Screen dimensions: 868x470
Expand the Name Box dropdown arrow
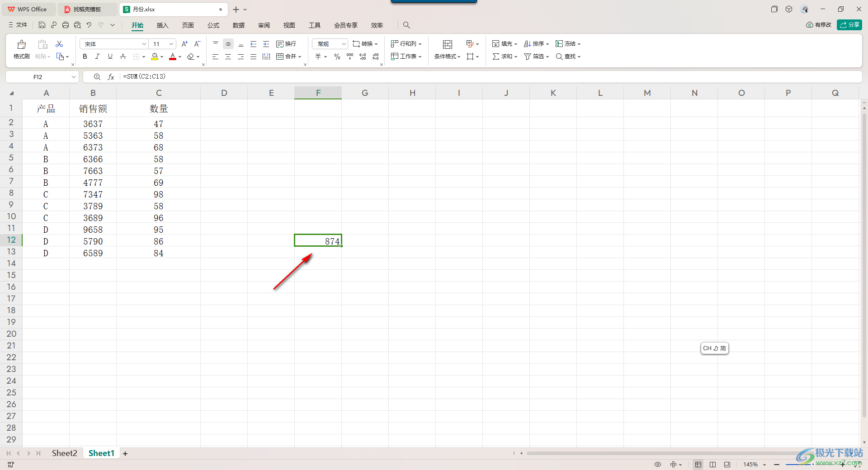[74, 77]
